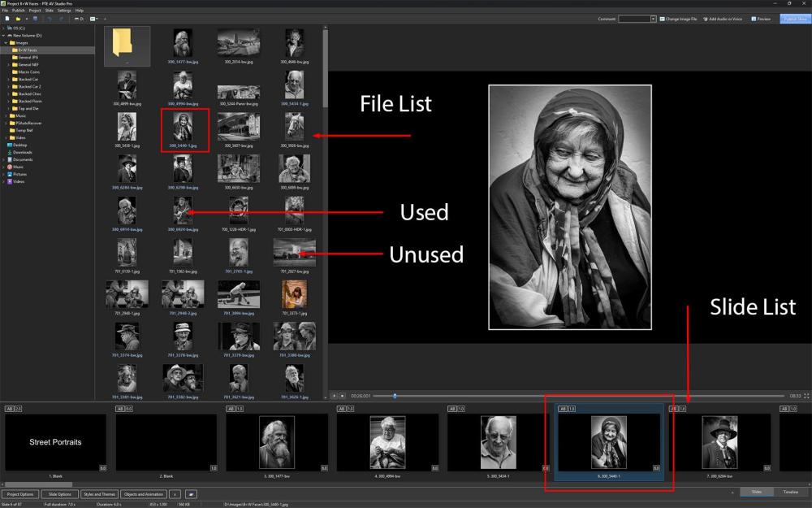Click the New project icon in toolbar

click(x=6, y=18)
